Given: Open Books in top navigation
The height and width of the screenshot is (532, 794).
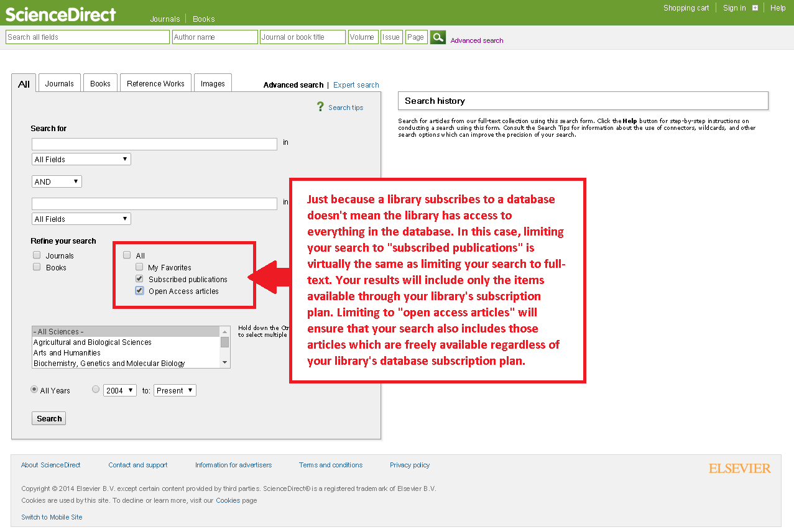Looking at the screenshot, I should tap(204, 19).
